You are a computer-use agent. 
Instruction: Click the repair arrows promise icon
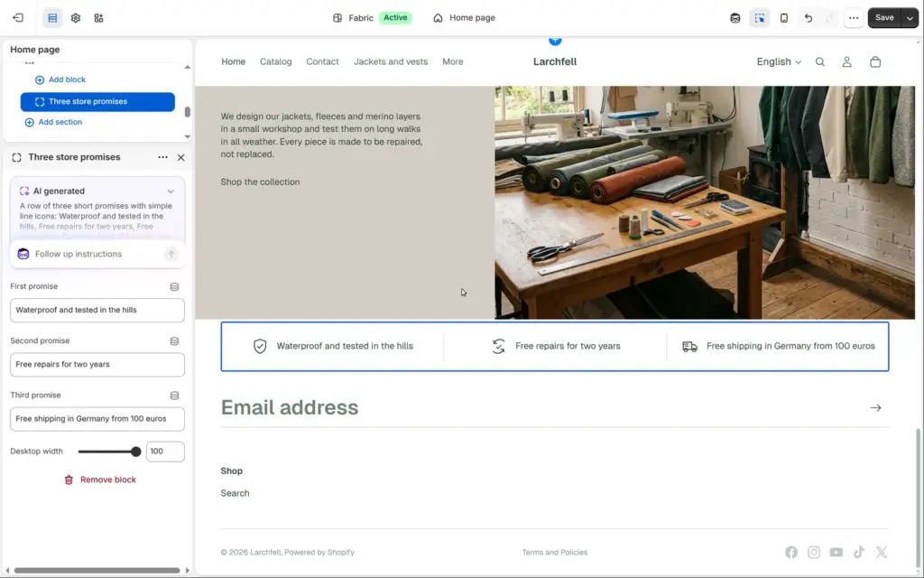click(x=498, y=346)
